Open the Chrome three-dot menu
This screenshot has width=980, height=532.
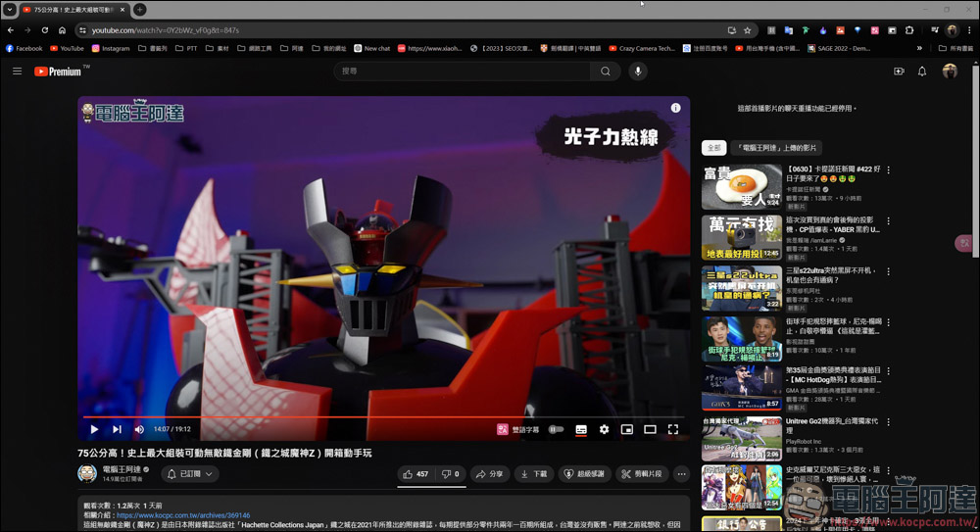[x=969, y=30]
